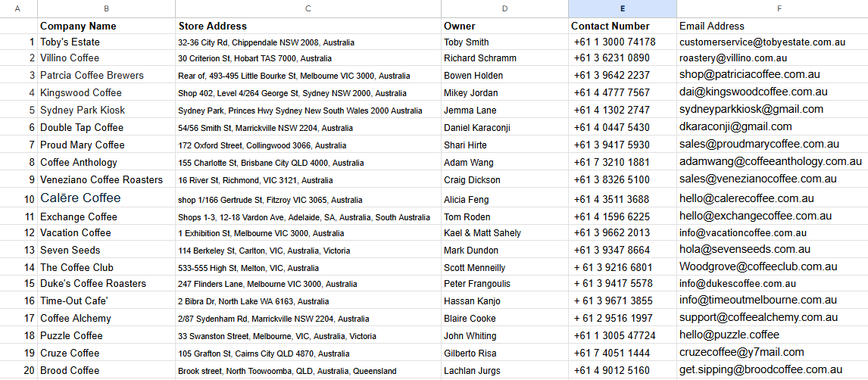The height and width of the screenshot is (380, 868).
Task: Click owner Jemma Lane cell
Action: (505, 110)
